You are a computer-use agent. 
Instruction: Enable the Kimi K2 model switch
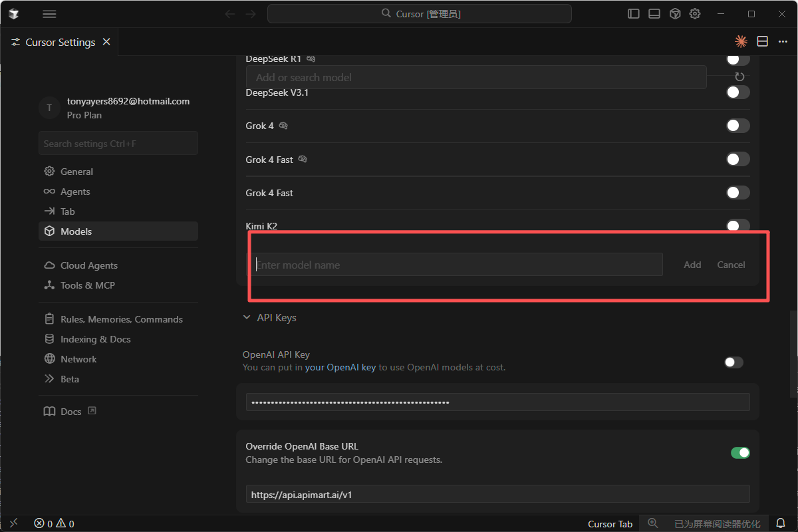pyautogui.click(x=738, y=226)
